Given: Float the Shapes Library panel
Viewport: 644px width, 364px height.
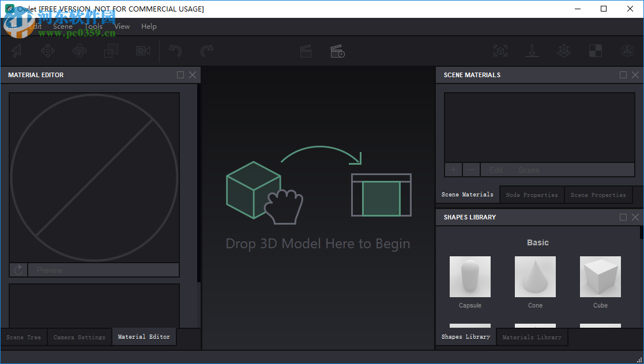Looking at the screenshot, I should tap(623, 217).
